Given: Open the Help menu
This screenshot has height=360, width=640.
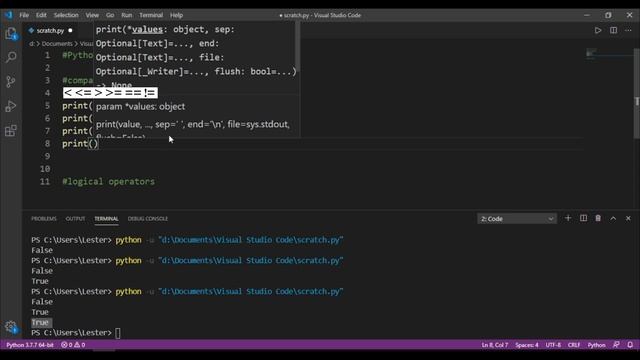Looking at the screenshot, I should click(176, 15).
